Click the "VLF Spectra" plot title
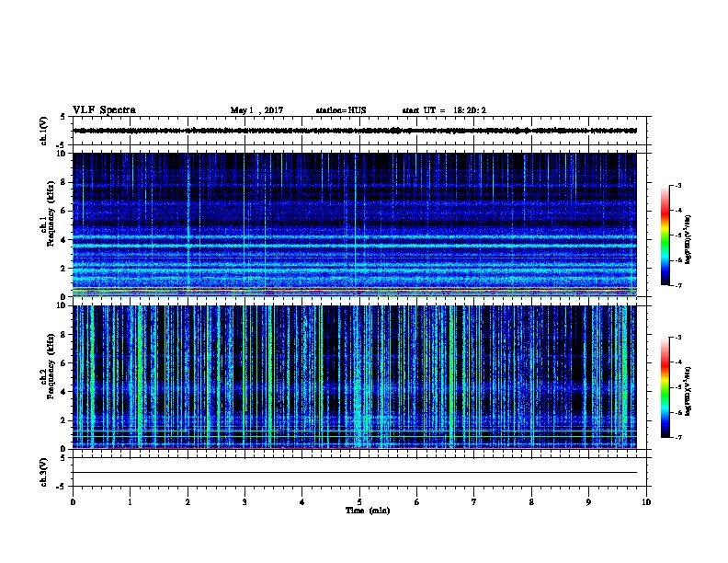 pyautogui.click(x=104, y=110)
